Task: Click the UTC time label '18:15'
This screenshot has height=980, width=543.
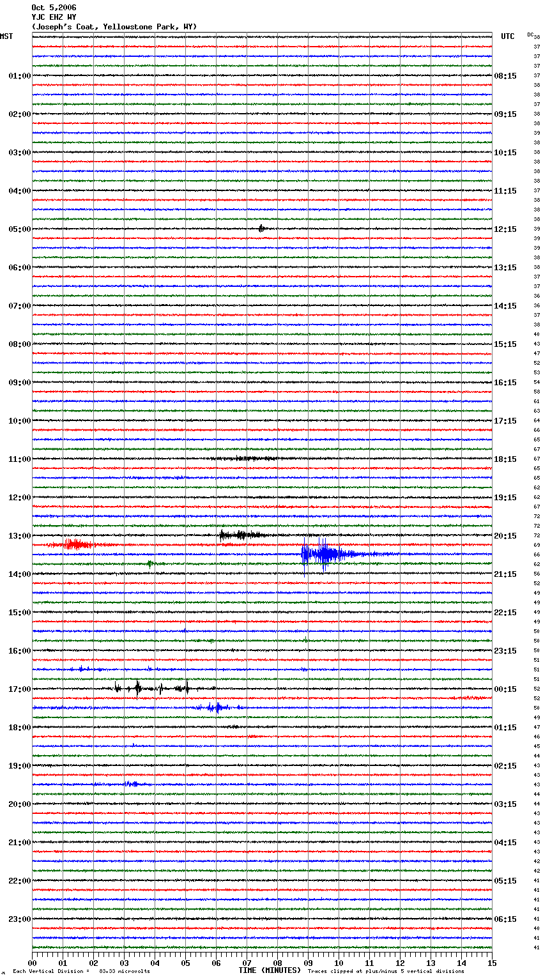Action: [505, 459]
